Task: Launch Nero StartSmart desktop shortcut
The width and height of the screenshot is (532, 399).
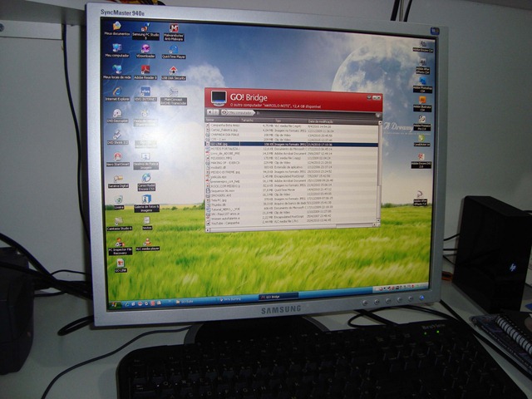Action: (118, 159)
